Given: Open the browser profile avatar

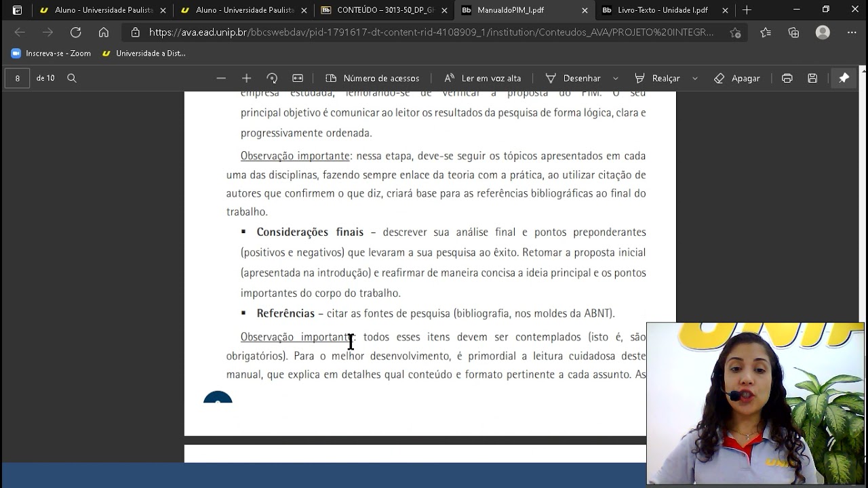Looking at the screenshot, I should pos(823,33).
